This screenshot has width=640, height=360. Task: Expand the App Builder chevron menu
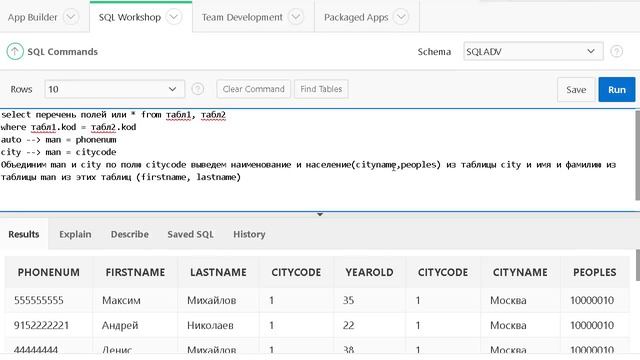point(71,17)
